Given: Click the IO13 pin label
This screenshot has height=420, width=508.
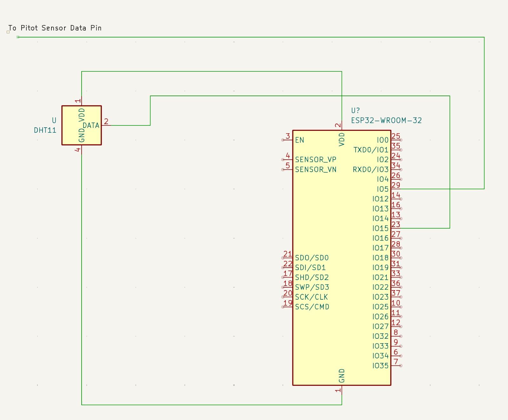Looking at the screenshot, I should click(x=380, y=209).
